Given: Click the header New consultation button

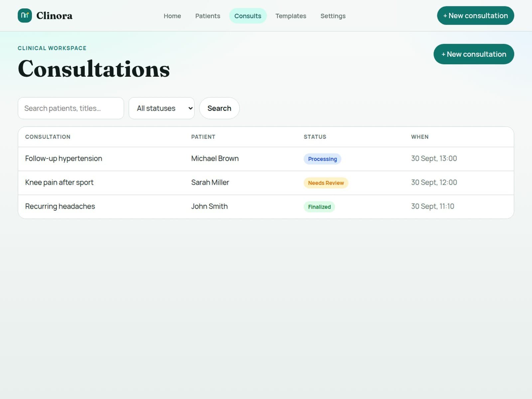Looking at the screenshot, I should [x=475, y=16].
